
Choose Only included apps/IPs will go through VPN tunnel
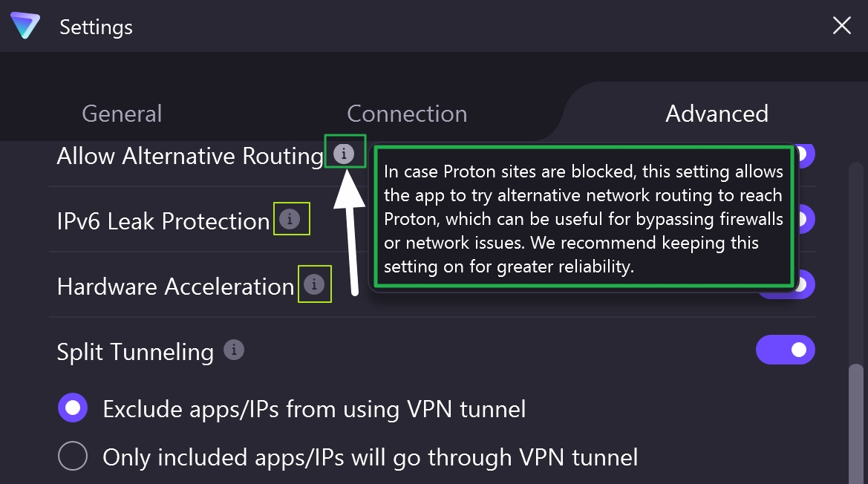(72, 457)
